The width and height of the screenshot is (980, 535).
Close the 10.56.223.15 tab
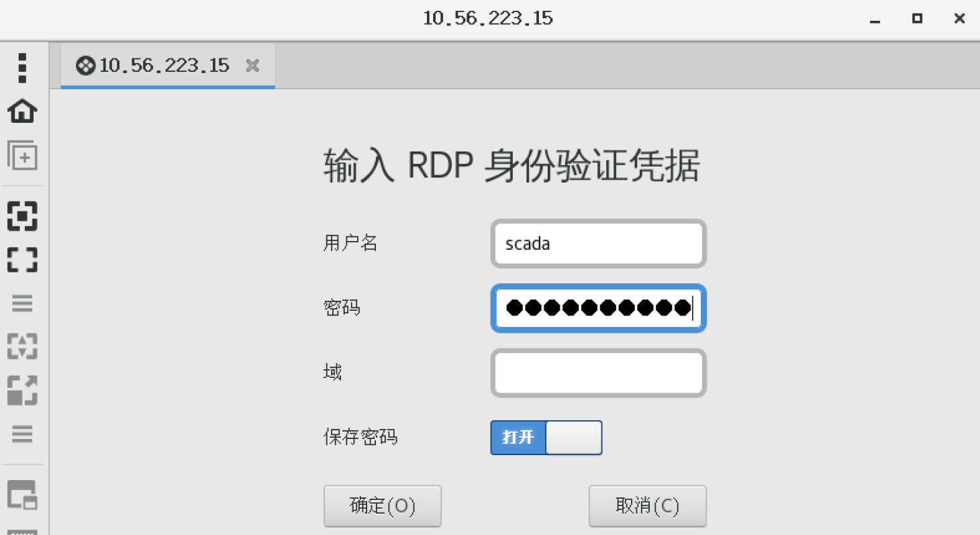pos(252,66)
